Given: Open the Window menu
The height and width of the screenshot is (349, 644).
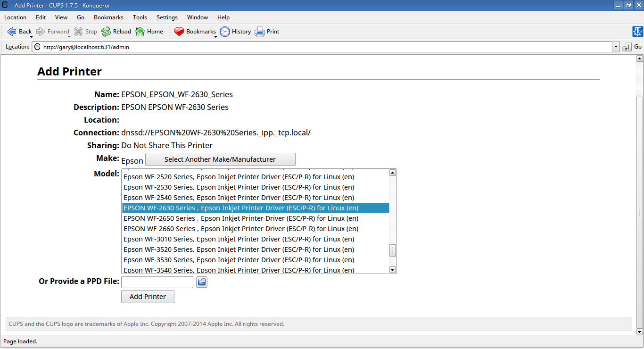Looking at the screenshot, I should [x=198, y=17].
